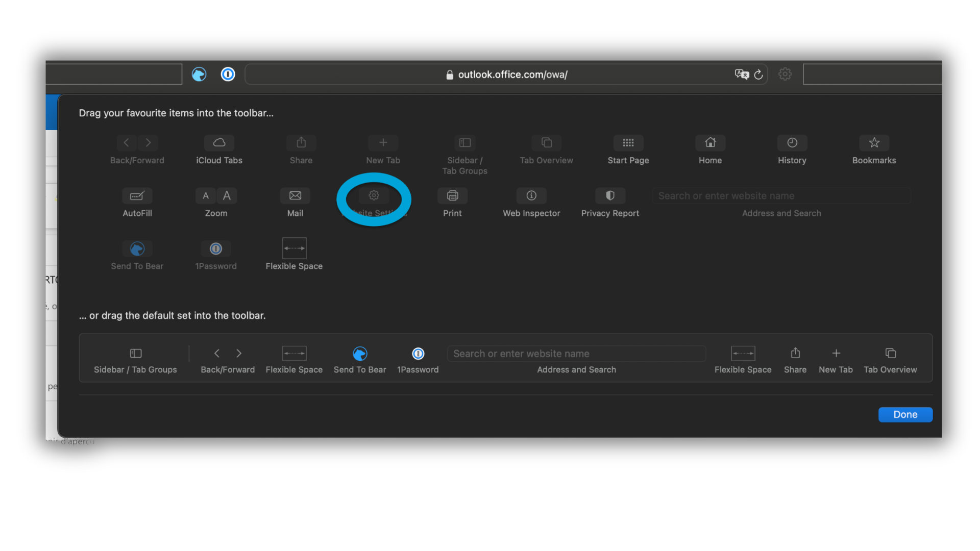Click the Home toolbar icon
The width and height of the screenshot is (980, 551).
coord(710,143)
